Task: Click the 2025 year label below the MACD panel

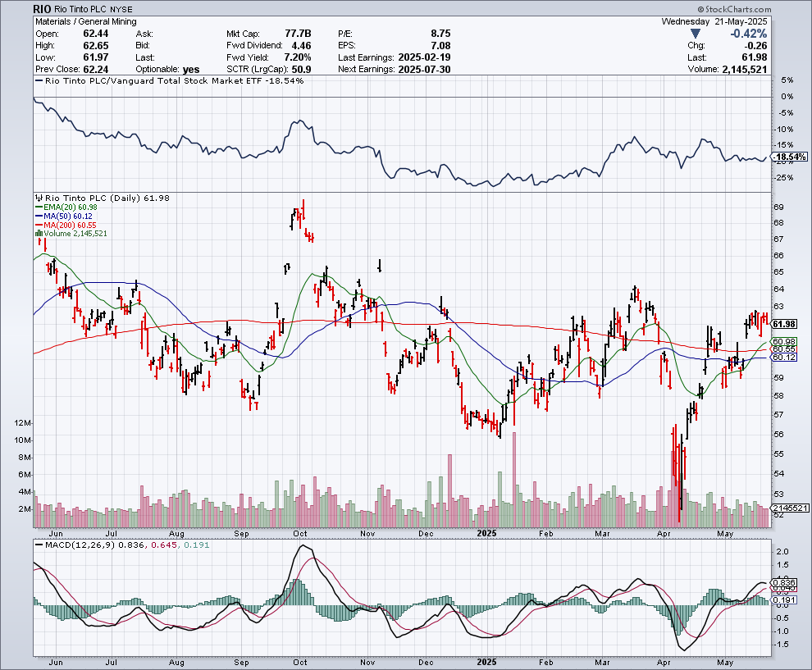Action: tap(486, 663)
